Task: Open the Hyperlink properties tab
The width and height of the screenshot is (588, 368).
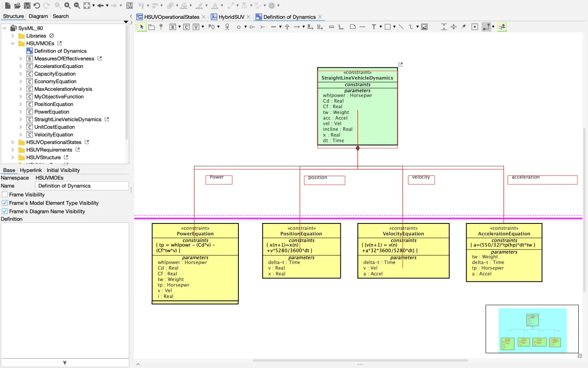Action: point(31,170)
